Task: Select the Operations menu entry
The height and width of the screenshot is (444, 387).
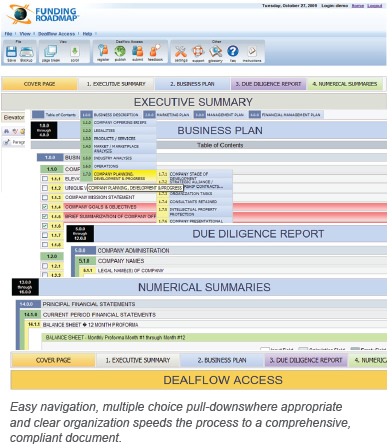Action: click(119, 166)
